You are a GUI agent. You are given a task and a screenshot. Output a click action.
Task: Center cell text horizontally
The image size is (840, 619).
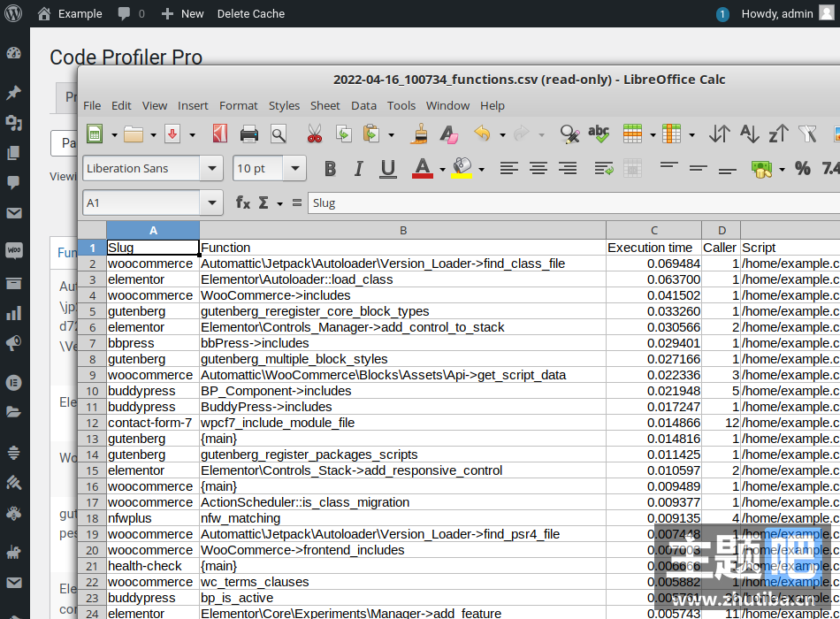[538, 168]
